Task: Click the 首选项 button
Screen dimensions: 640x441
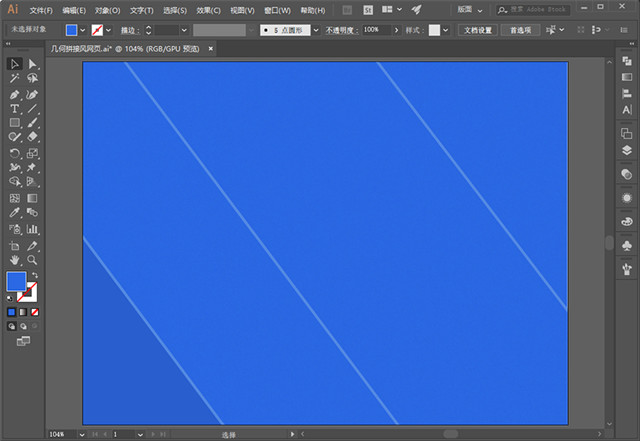Action: pyautogui.click(x=520, y=30)
